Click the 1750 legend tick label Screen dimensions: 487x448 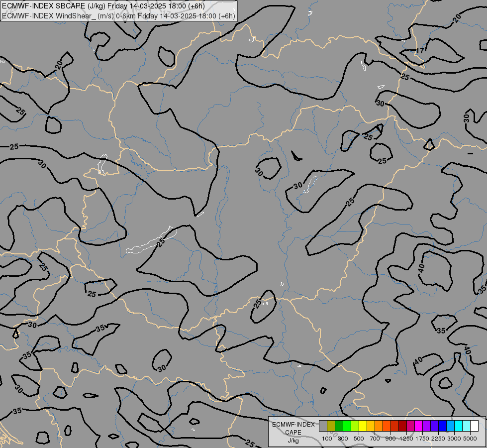(x=422, y=439)
